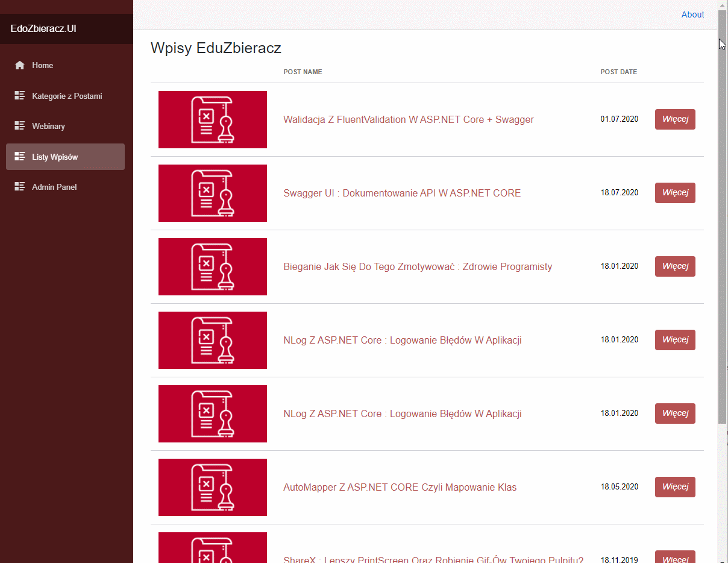728x563 pixels.
Task: Open the Admin Panel section
Action: pos(65,187)
